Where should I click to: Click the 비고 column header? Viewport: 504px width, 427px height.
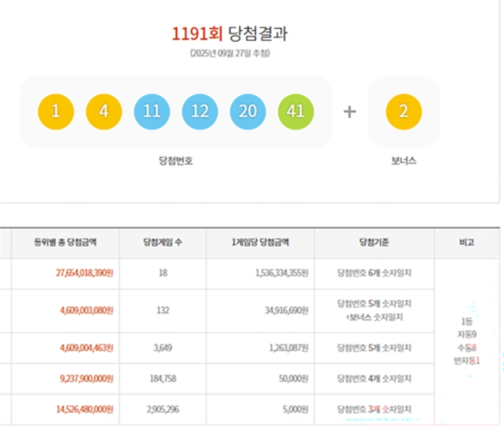pos(467,243)
